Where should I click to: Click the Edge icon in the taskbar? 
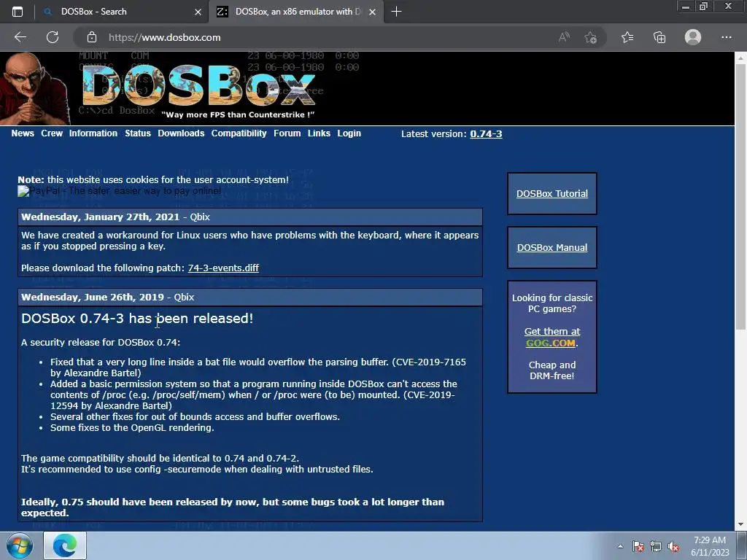65,545
